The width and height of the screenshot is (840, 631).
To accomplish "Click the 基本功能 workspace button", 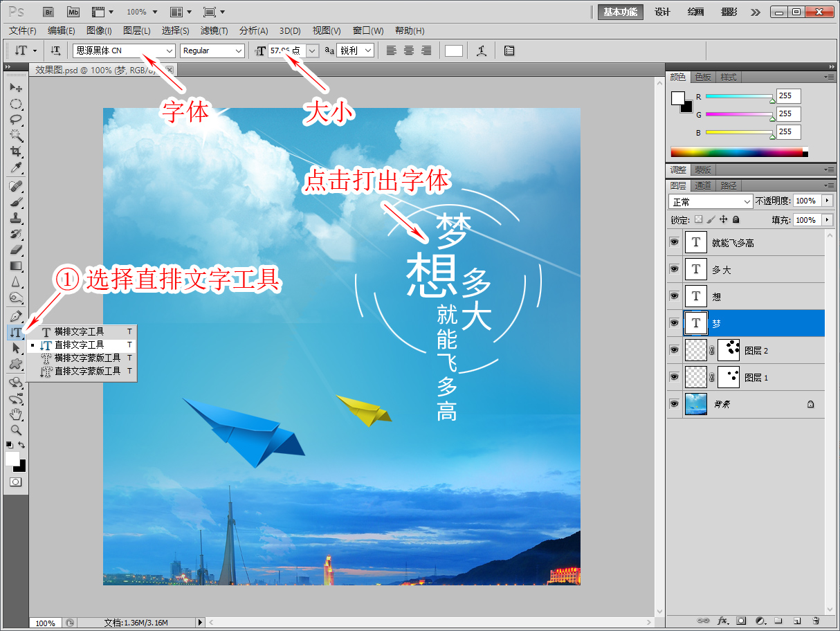I will pos(621,12).
